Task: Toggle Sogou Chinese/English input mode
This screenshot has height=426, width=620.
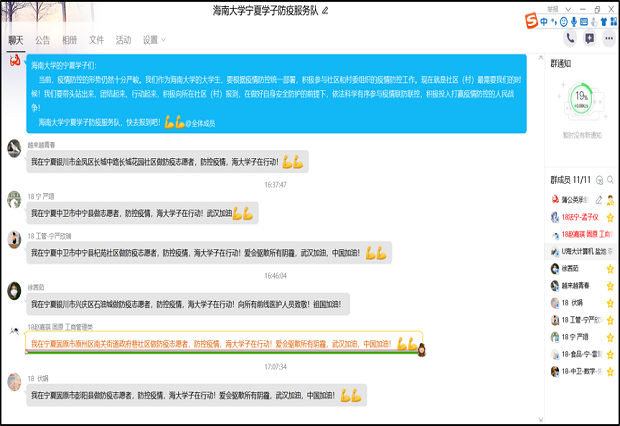Action: [x=543, y=20]
